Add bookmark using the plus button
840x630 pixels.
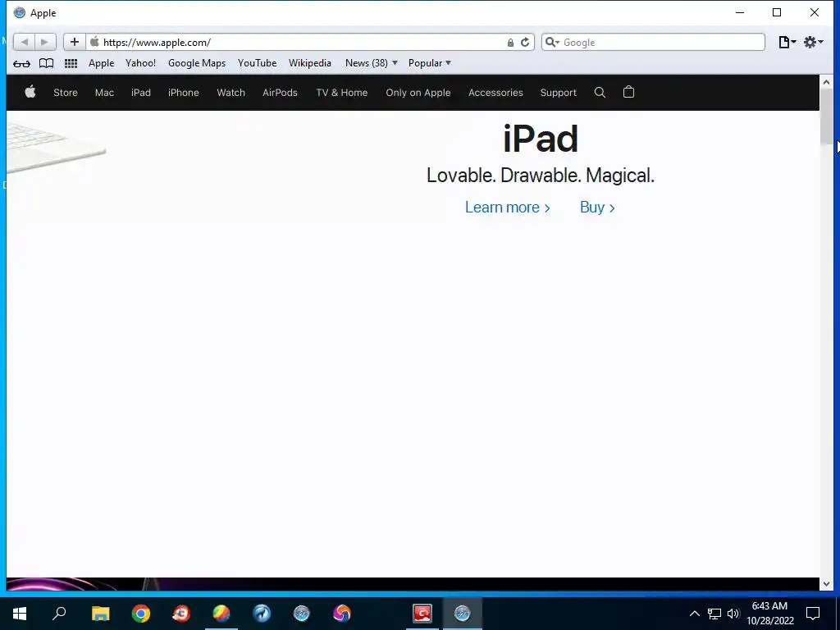pyautogui.click(x=75, y=42)
